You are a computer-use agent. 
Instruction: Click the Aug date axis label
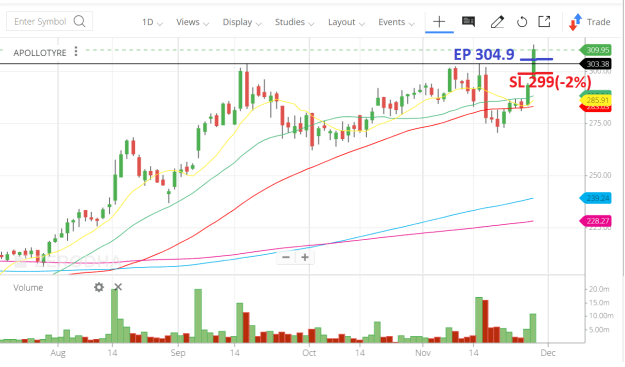point(58,353)
